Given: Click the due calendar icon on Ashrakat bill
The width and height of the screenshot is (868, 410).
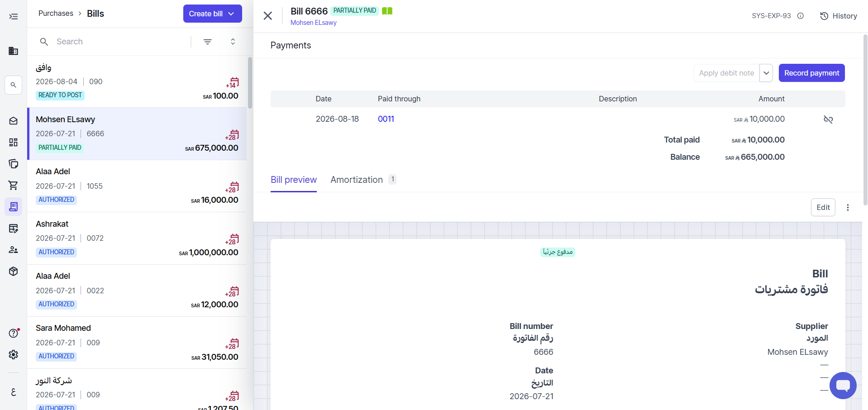Looking at the screenshot, I should pyautogui.click(x=233, y=239).
